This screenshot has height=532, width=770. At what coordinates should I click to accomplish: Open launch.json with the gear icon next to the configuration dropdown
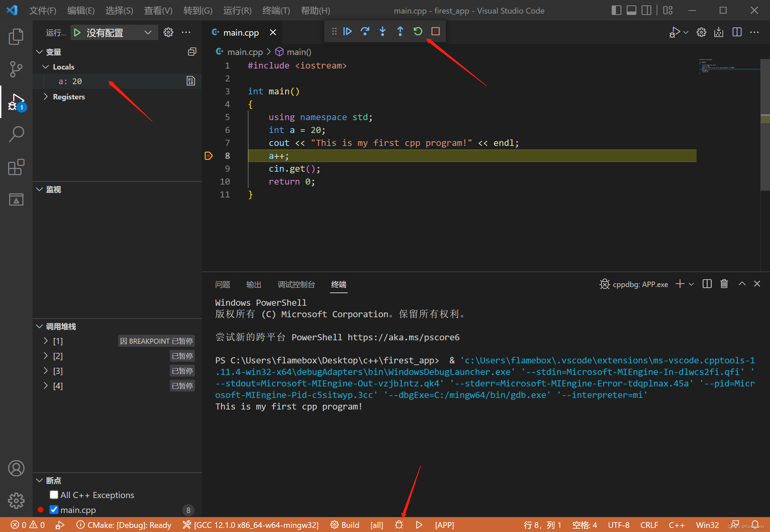coord(168,33)
